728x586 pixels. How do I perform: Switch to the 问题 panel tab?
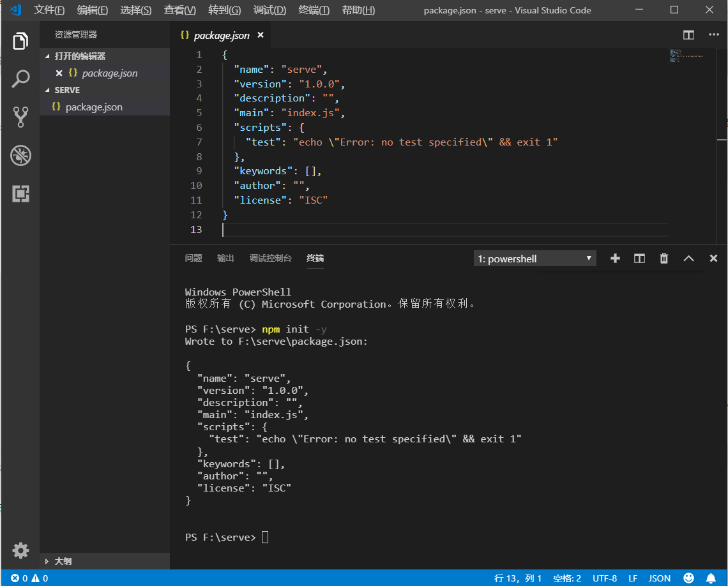click(x=193, y=258)
